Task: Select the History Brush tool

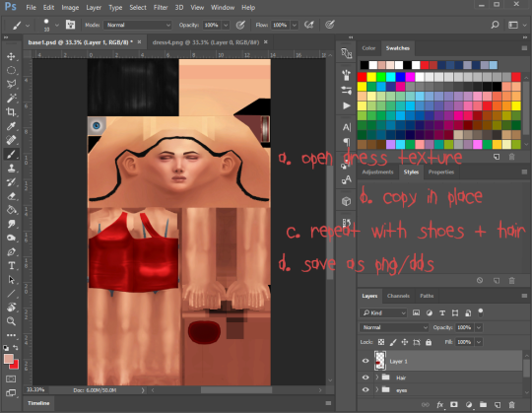Action: tap(11, 182)
